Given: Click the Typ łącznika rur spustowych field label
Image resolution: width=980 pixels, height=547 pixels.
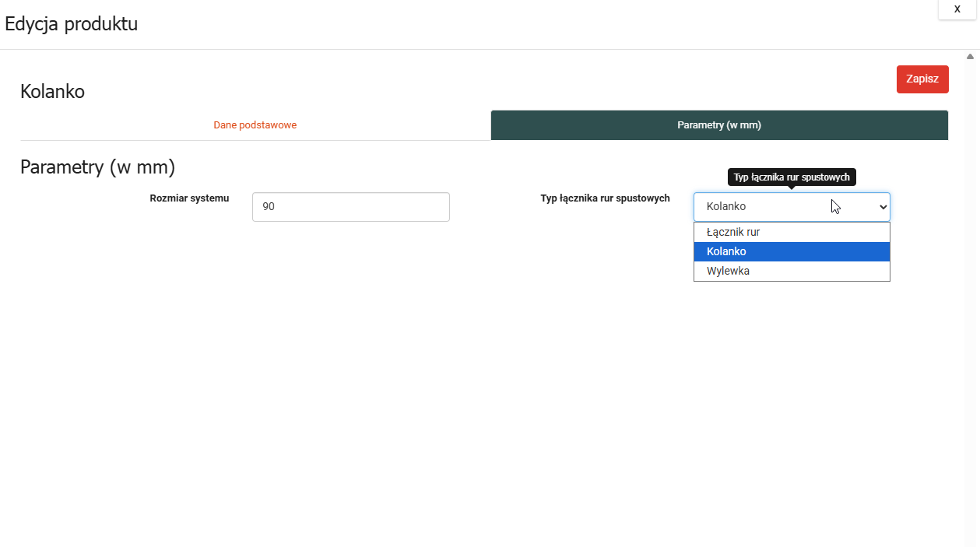Looking at the screenshot, I should (605, 198).
